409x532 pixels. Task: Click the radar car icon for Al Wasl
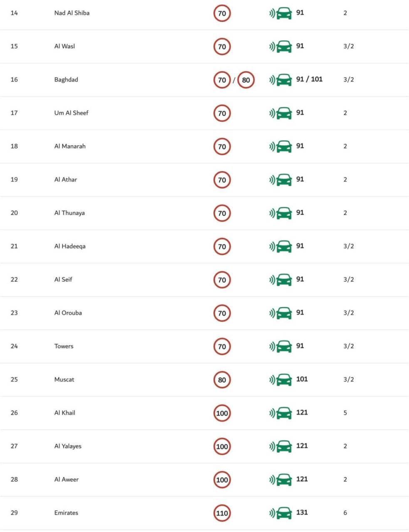pyautogui.click(x=281, y=47)
